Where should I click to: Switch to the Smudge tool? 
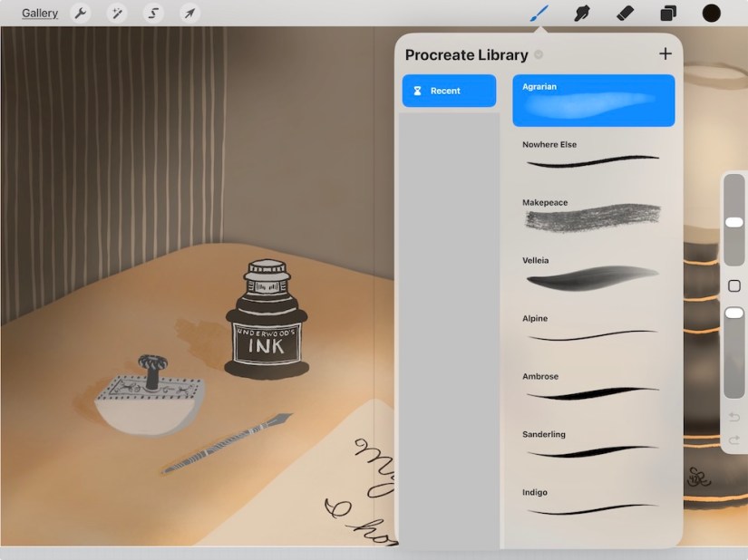[581, 13]
